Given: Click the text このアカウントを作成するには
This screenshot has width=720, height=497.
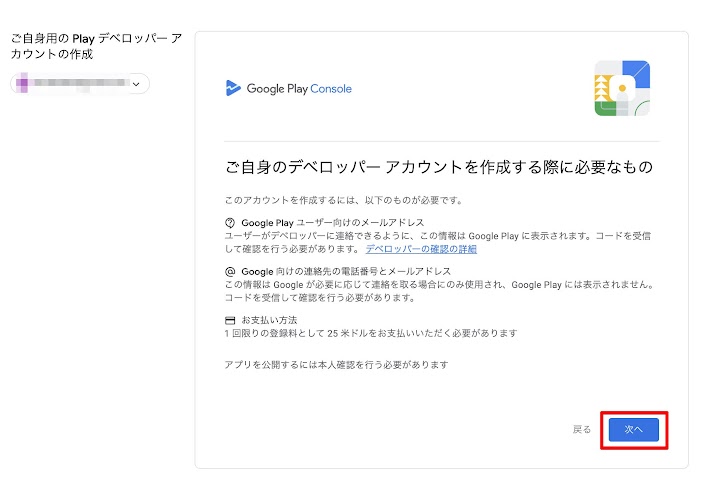Looking at the screenshot, I should [x=289, y=200].
